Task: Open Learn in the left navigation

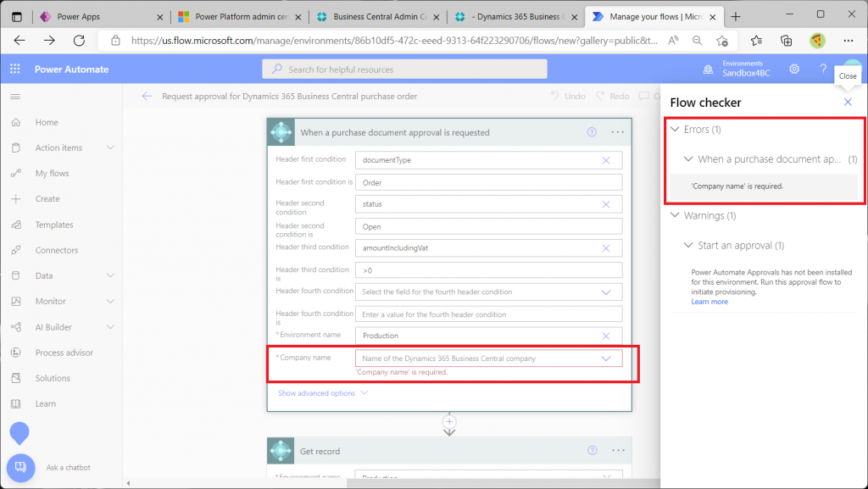Action: pos(46,403)
